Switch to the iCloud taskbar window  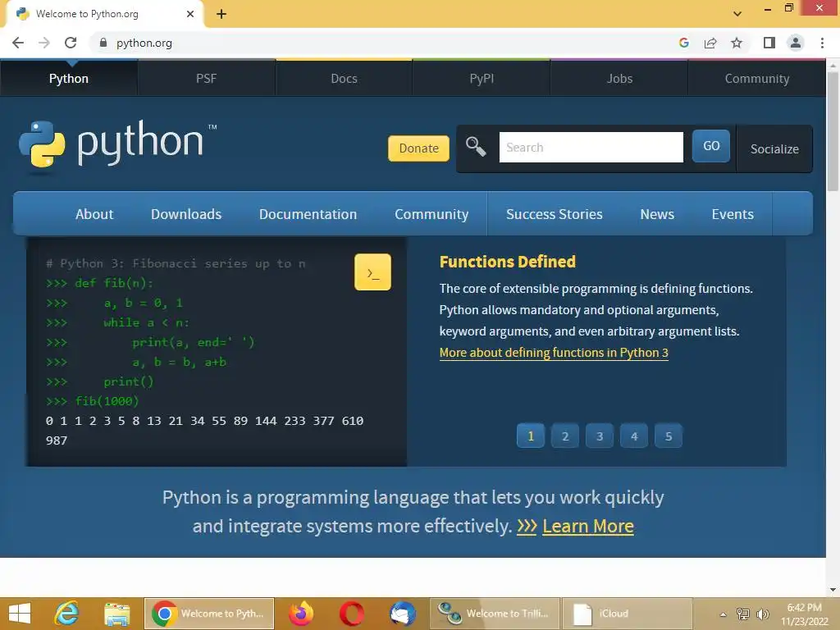click(x=627, y=614)
